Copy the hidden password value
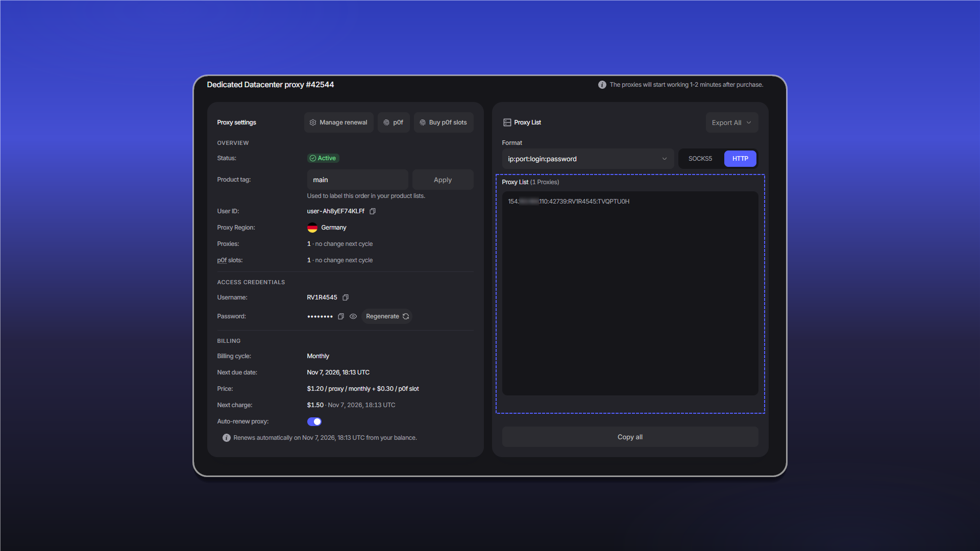The image size is (980, 551). [x=341, y=316]
